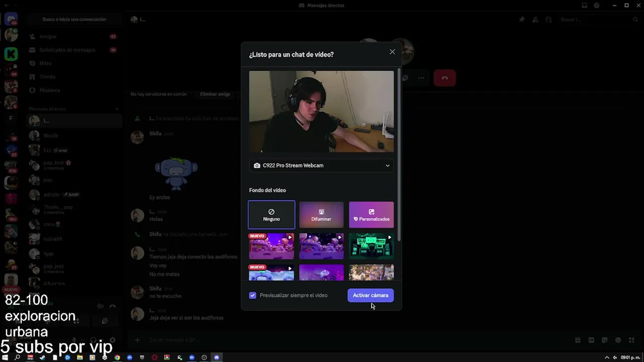644x362 pixels.
Task: Click the Fondo del vídeo label
Action: [267, 190]
